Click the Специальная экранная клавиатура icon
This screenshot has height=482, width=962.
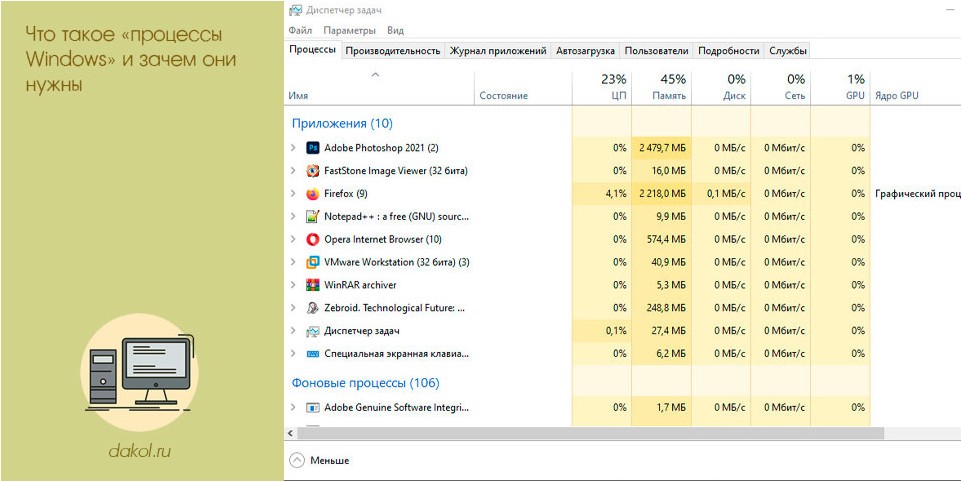pyautogui.click(x=313, y=354)
